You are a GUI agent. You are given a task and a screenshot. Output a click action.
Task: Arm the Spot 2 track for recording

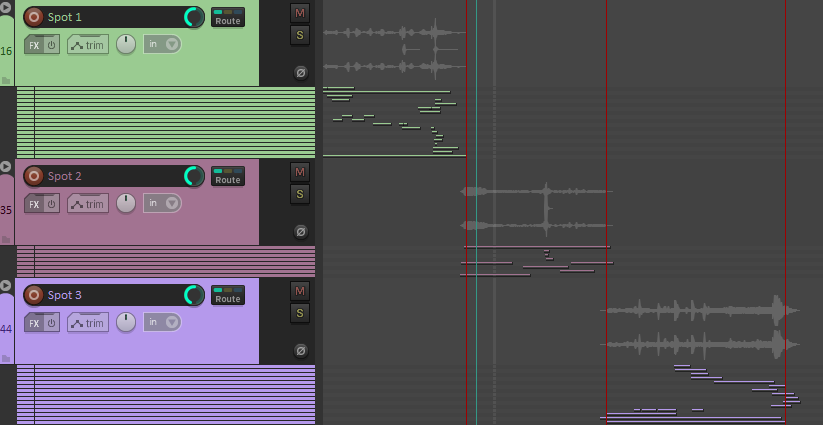coord(34,176)
